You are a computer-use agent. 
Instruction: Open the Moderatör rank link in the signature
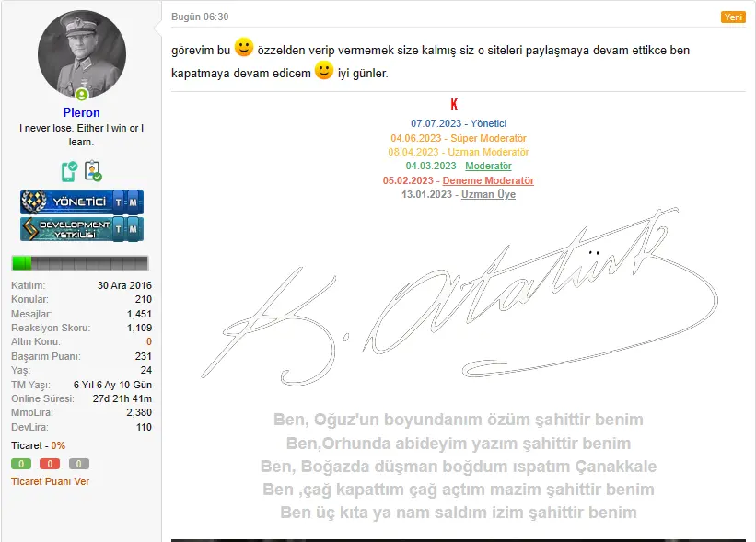click(487, 167)
